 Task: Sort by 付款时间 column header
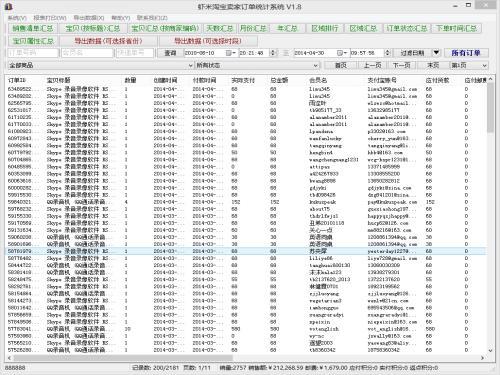point(210,80)
